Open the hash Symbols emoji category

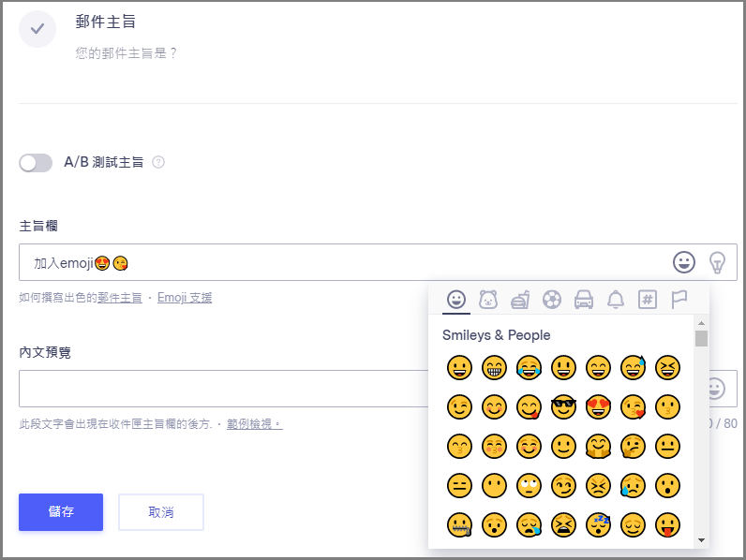648,300
